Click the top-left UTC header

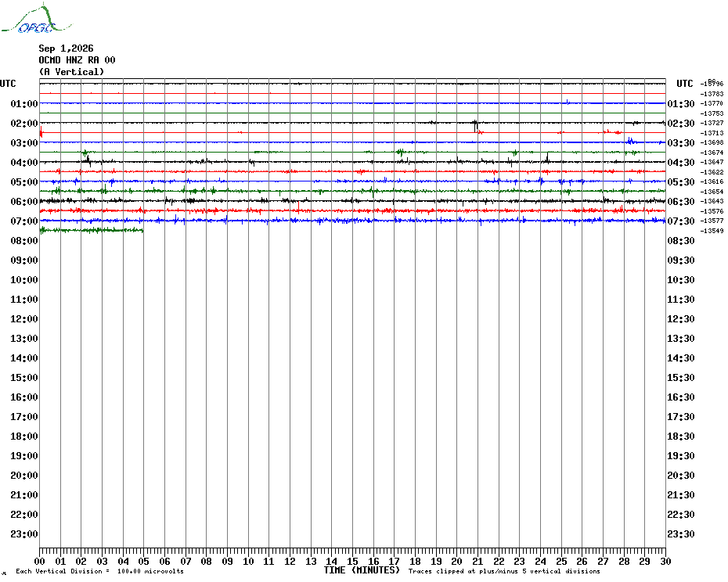pos(8,84)
